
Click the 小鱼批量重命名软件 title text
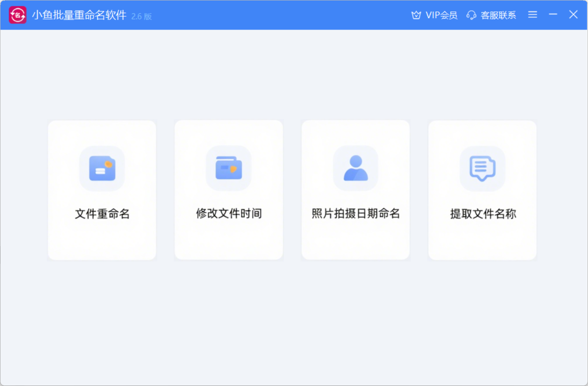[79, 15]
